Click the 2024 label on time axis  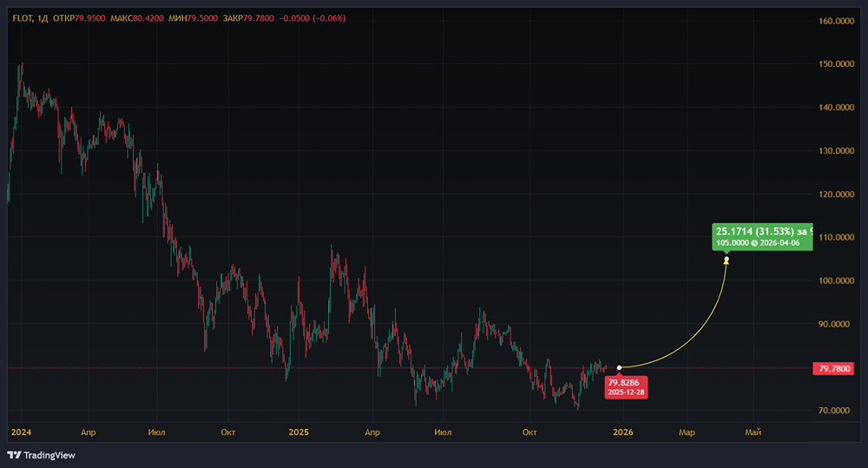pyautogui.click(x=19, y=432)
